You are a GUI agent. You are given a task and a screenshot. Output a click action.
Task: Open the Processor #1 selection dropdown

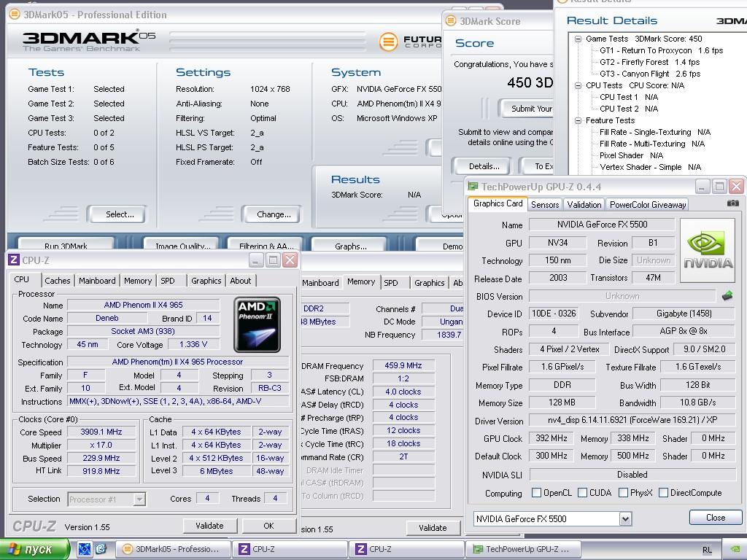tap(139, 499)
